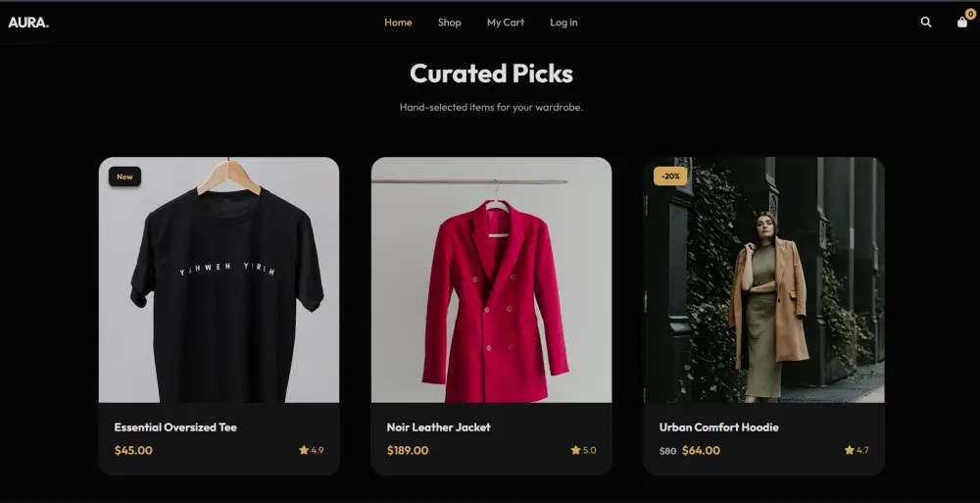The image size is (980, 503).
Task: Click the $64.00 sale price
Action: (702, 450)
